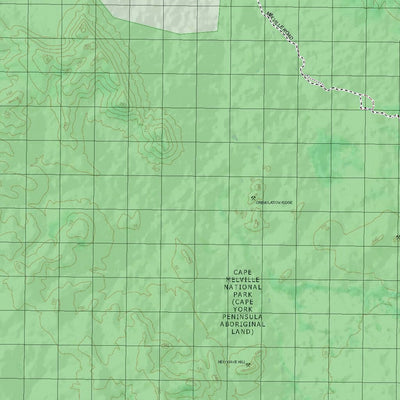The image size is (400, 400).
Task: Click the small loop in the dashed track
Action: (367, 102)
